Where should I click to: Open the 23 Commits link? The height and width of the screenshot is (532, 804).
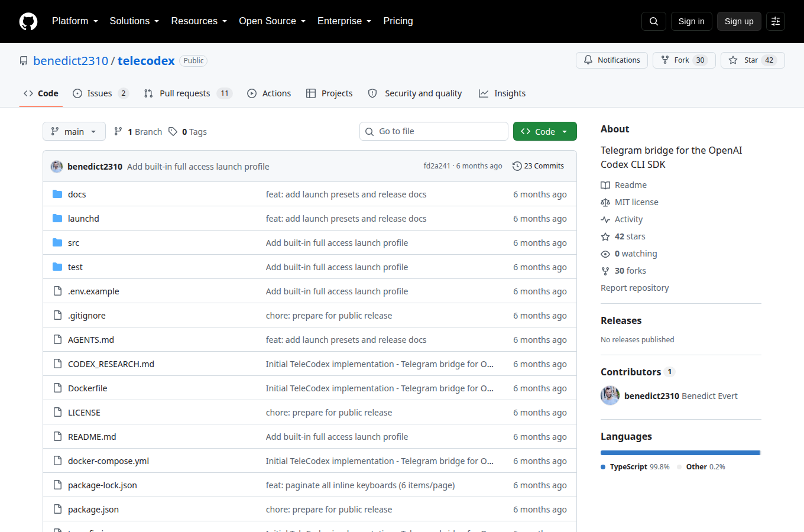pos(538,166)
